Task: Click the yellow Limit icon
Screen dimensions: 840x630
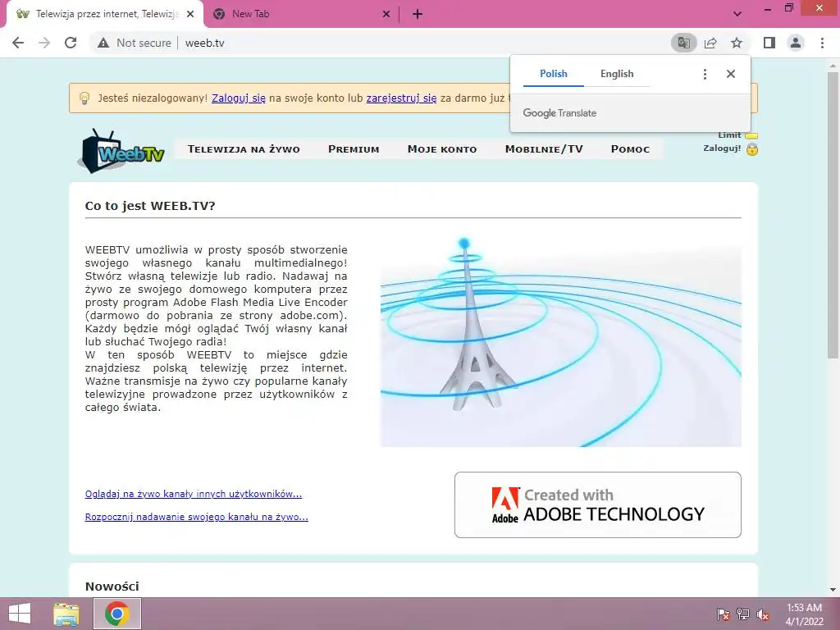Action: pyautogui.click(x=751, y=135)
